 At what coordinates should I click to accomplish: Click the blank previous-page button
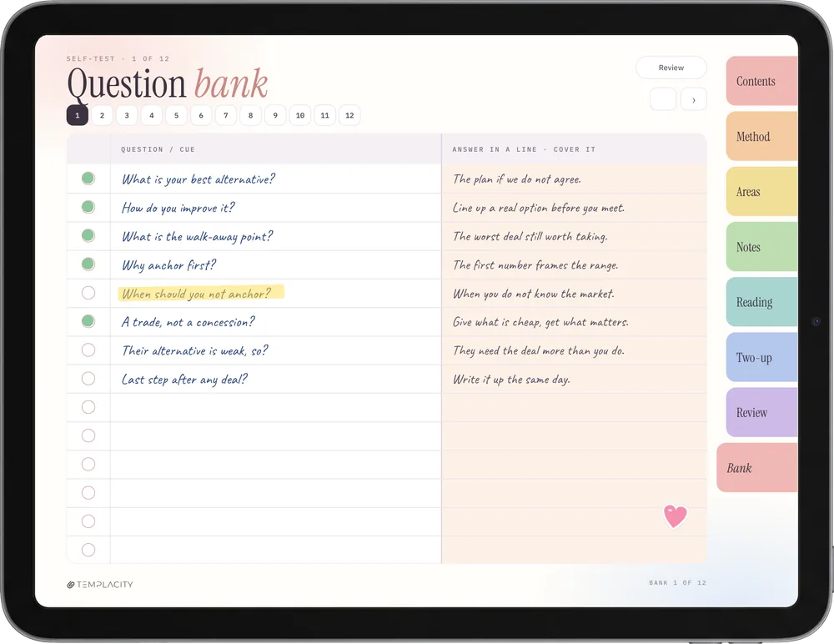[x=663, y=99]
